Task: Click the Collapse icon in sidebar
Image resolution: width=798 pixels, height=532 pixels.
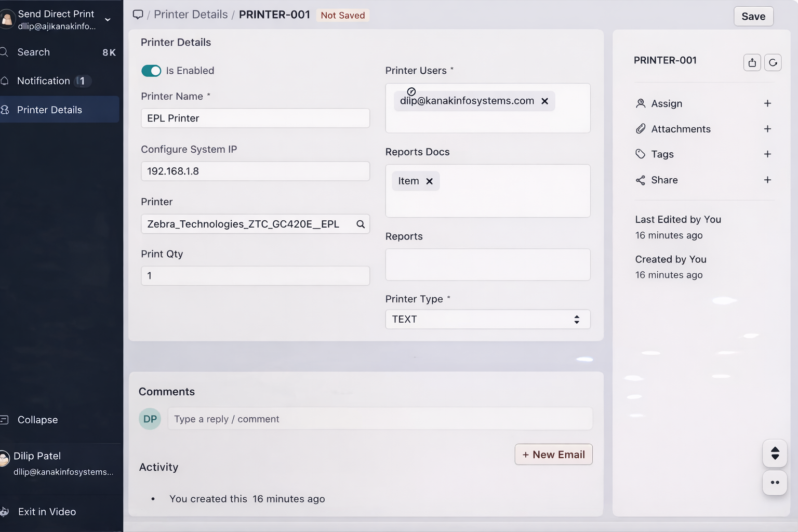Action: pyautogui.click(x=4, y=420)
